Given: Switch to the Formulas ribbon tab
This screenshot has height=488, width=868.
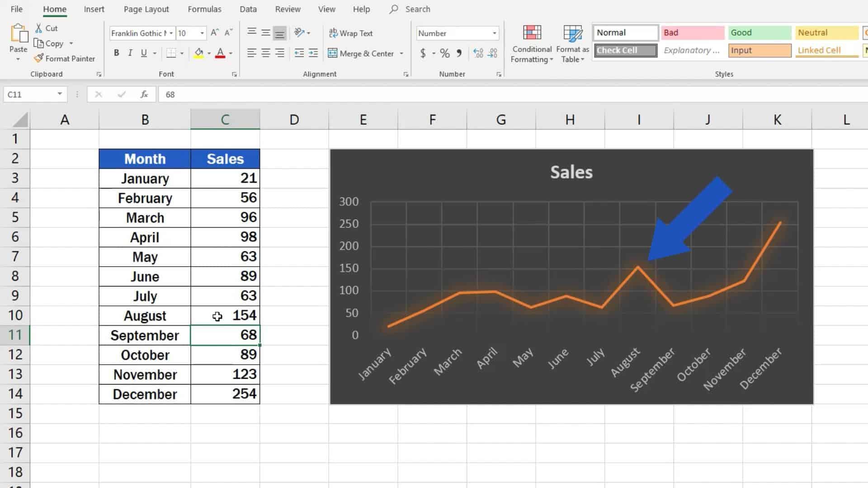Looking at the screenshot, I should [204, 9].
